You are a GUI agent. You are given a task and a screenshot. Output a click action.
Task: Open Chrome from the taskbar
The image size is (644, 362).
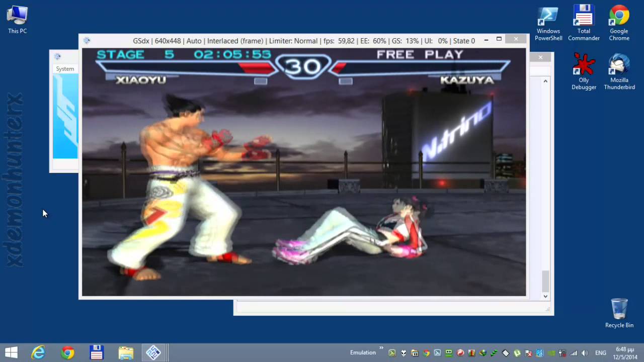(x=67, y=352)
